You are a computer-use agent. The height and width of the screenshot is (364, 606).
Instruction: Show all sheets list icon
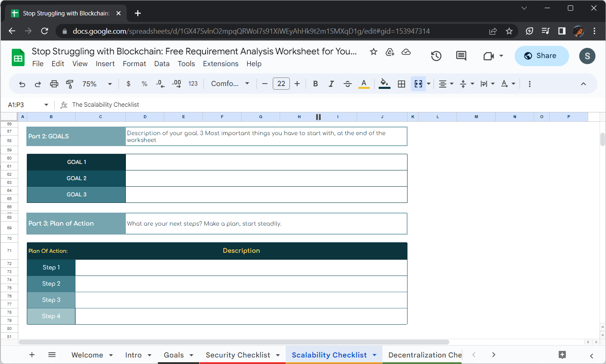52,355
